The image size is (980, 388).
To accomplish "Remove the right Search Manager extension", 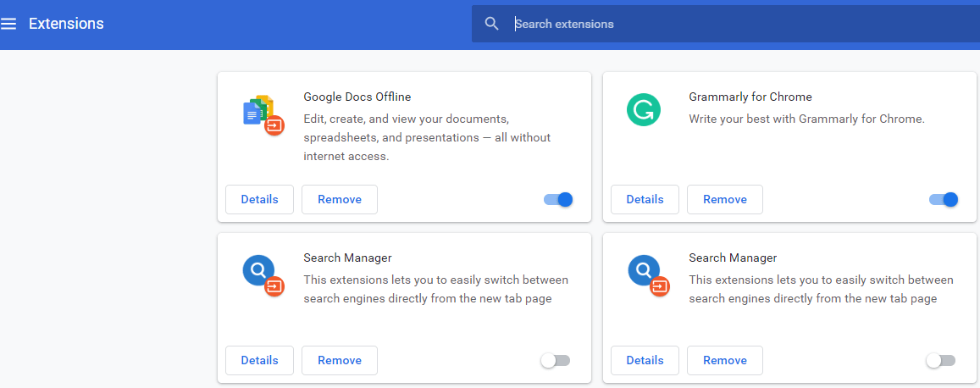I will pyautogui.click(x=725, y=361).
